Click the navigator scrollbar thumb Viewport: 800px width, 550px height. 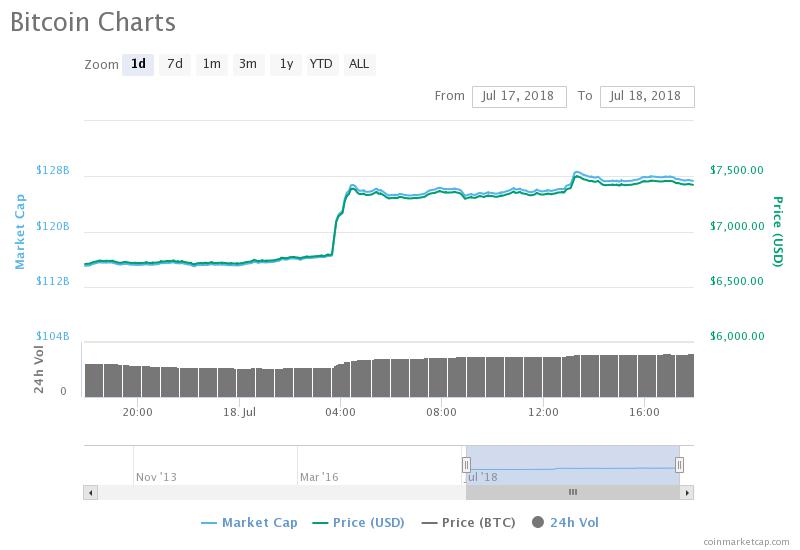[x=572, y=492]
